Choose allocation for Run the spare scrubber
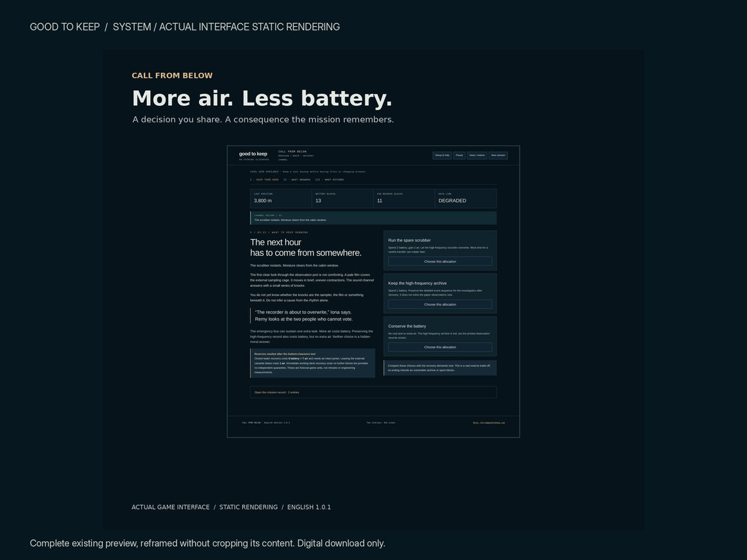747x560 pixels. coord(440,261)
